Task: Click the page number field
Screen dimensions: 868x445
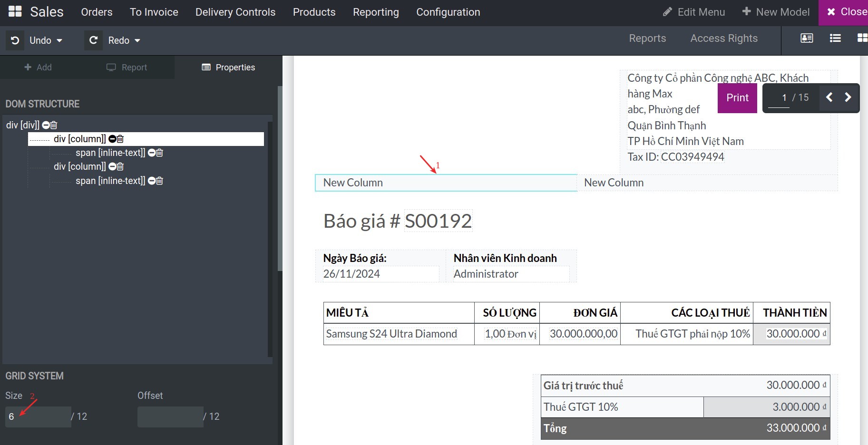Action: click(779, 97)
